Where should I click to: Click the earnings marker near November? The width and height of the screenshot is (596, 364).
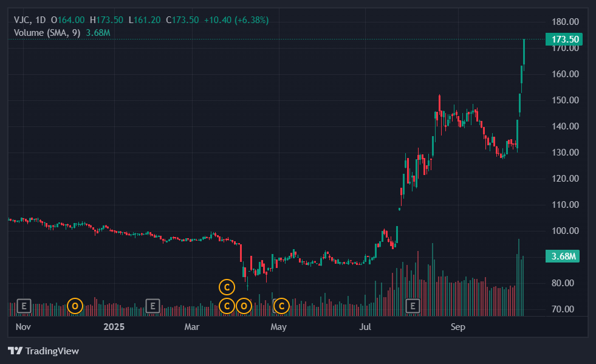point(24,306)
